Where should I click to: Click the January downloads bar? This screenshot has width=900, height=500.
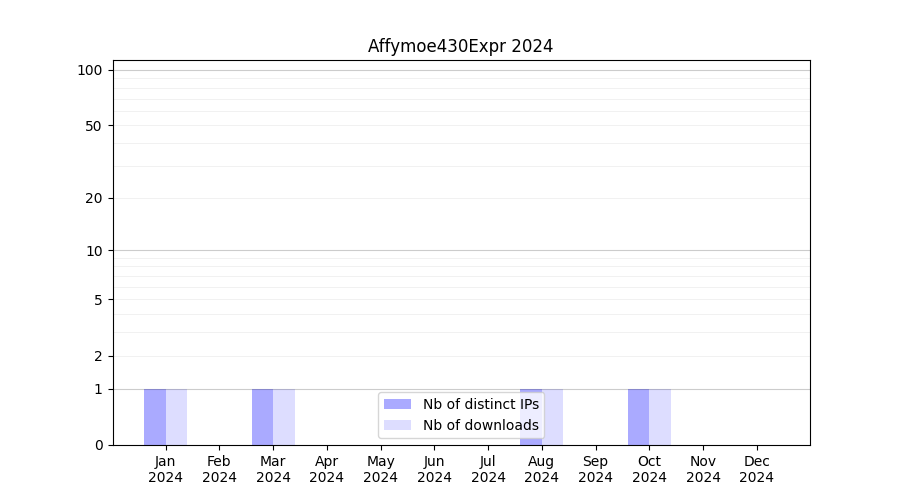click(x=177, y=416)
